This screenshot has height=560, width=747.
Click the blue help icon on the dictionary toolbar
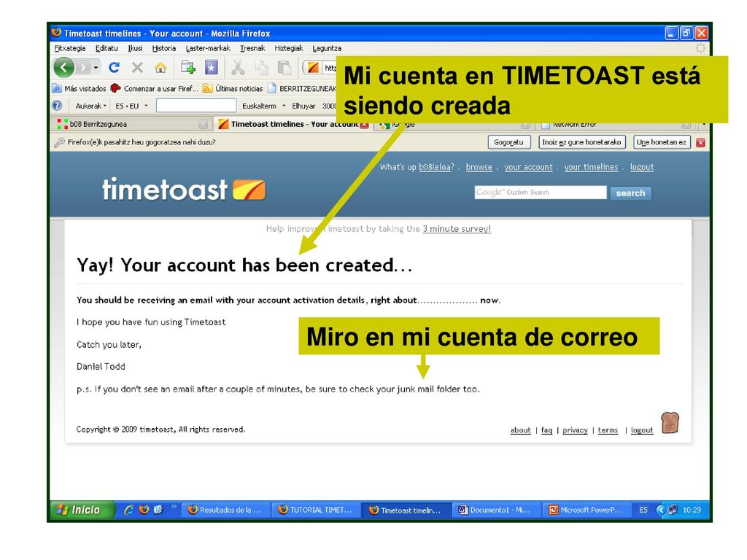tap(57, 106)
